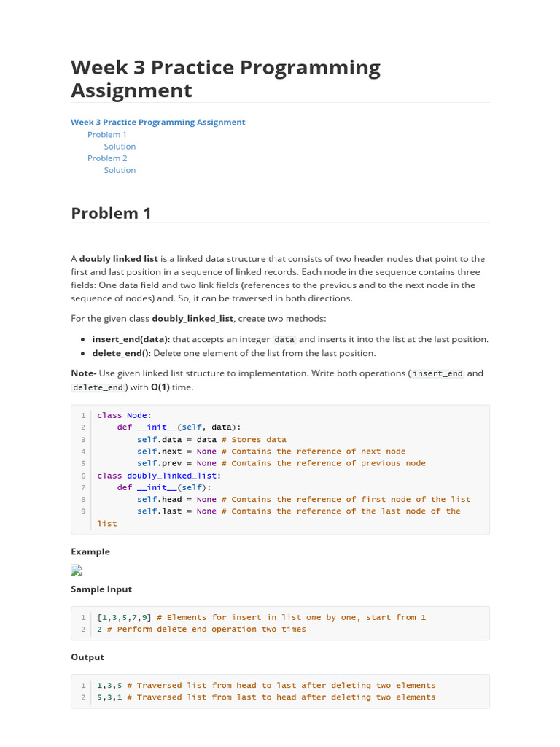The image size is (560, 747).
Task: Click the "5,3,1" output code line
Action: coord(109,697)
